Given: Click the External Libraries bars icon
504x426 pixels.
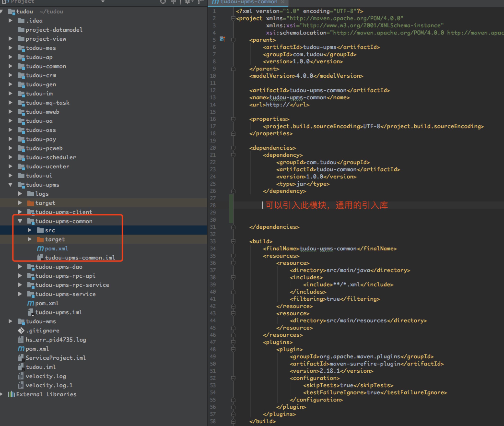Looking at the screenshot, I should (x=11, y=394).
